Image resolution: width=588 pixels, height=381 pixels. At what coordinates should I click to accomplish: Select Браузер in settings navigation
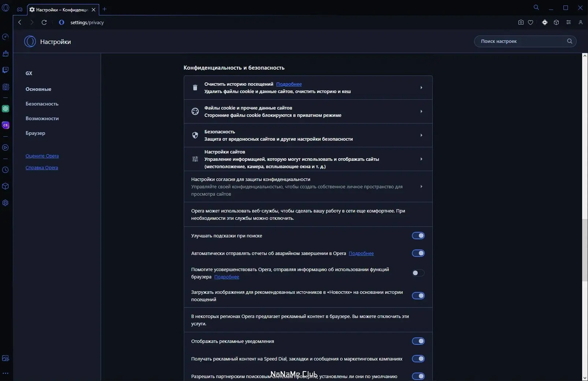[x=36, y=133]
